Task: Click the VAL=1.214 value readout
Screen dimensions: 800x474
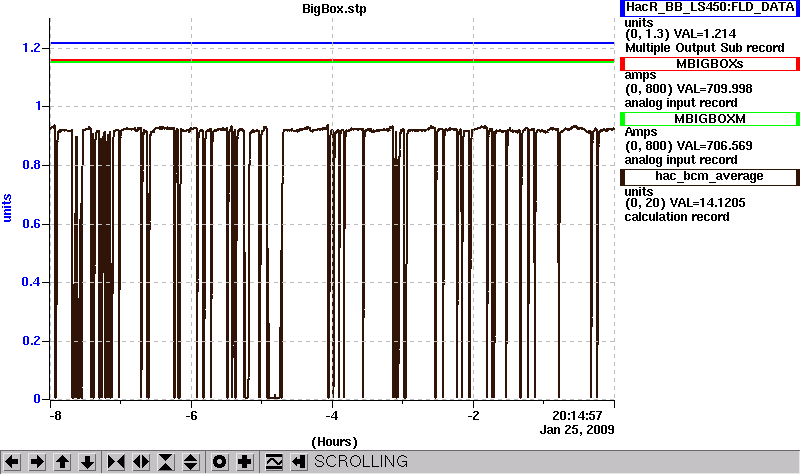Action: (705, 34)
